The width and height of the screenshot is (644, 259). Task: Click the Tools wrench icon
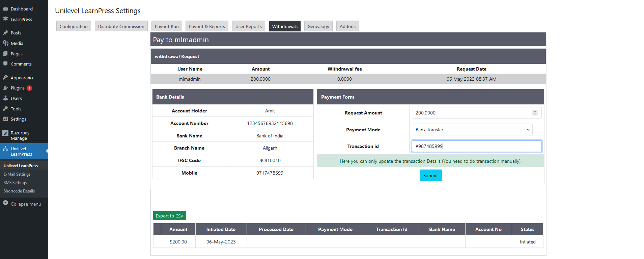pos(5,109)
